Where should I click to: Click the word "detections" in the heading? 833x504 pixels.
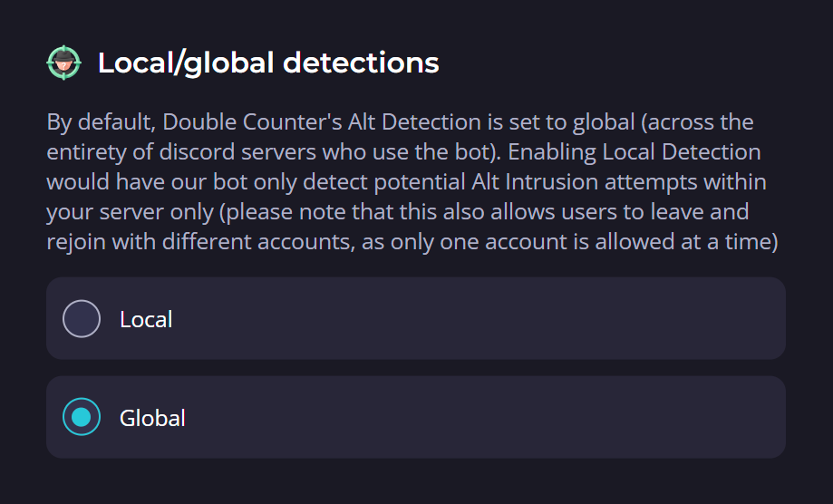click(361, 63)
